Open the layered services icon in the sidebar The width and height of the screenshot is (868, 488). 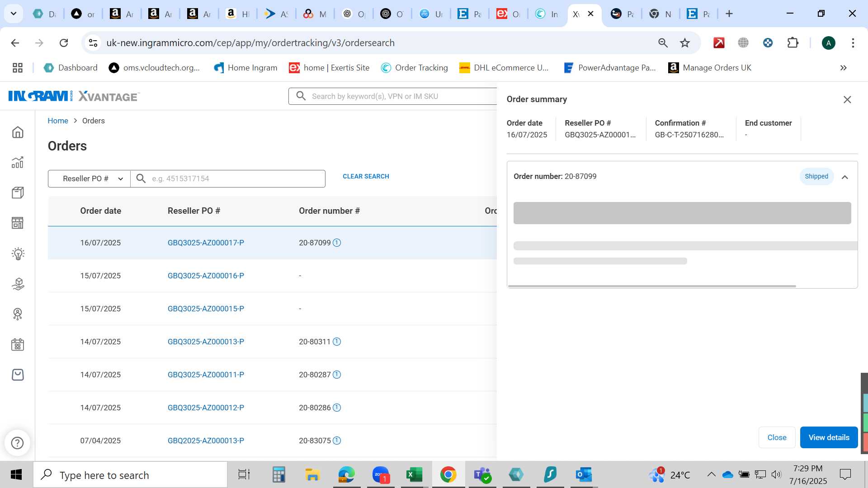(x=18, y=284)
